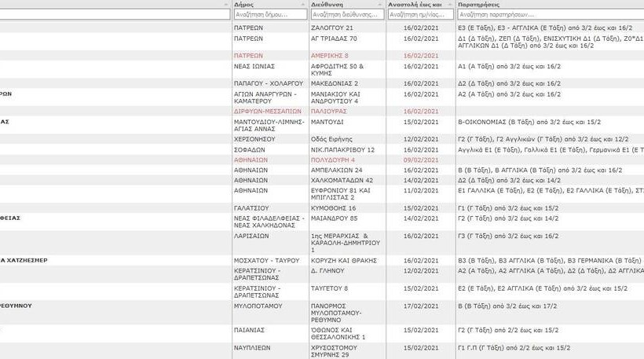Toggle sort arrow in Δήμος header
This screenshot has height=359, width=644.
(303, 4)
